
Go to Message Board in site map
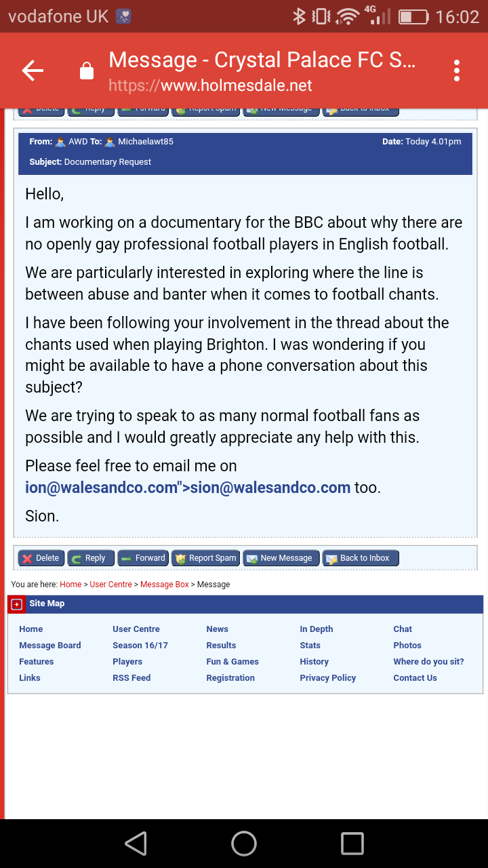(50, 646)
